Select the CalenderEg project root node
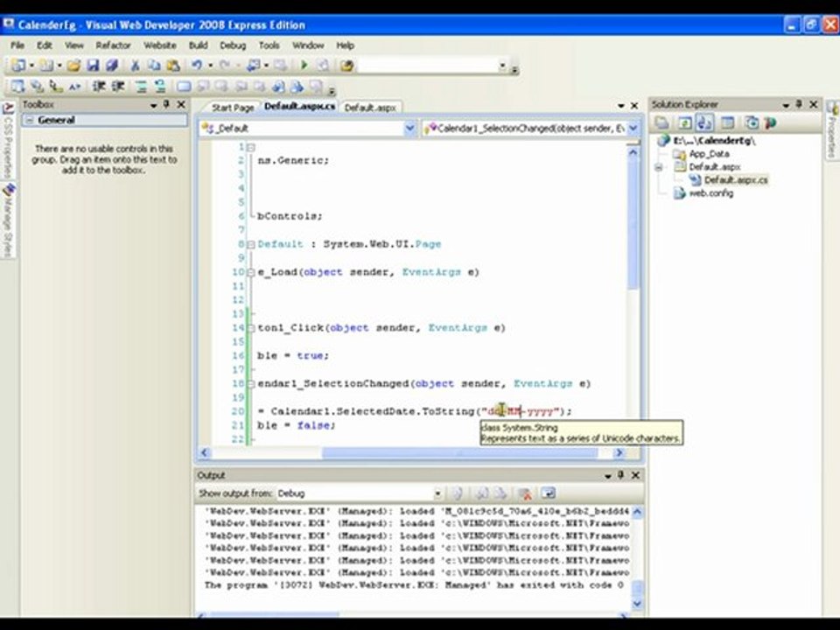 715,141
